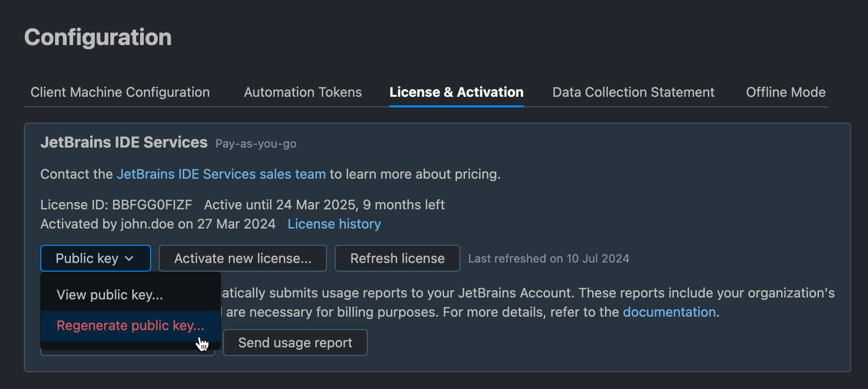Choose View public key from the menu
The width and height of the screenshot is (868, 389).
[110, 295]
